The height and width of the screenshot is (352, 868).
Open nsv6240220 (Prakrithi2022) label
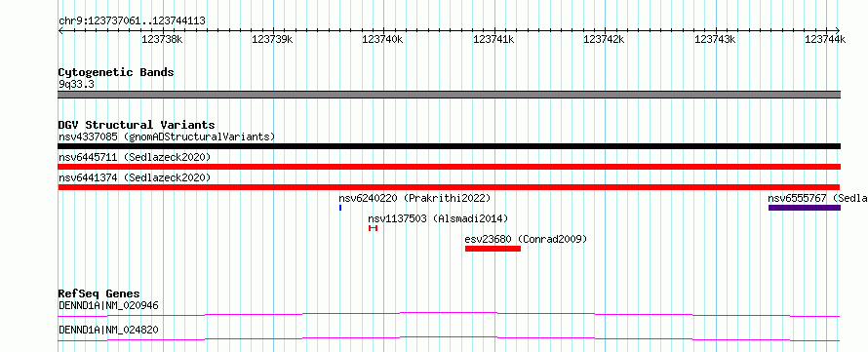[414, 198]
